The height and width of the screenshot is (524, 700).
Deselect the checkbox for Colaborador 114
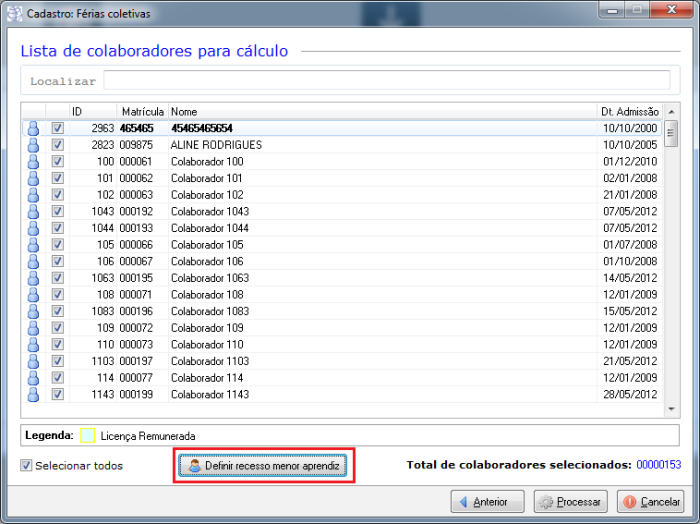click(x=57, y=378)
